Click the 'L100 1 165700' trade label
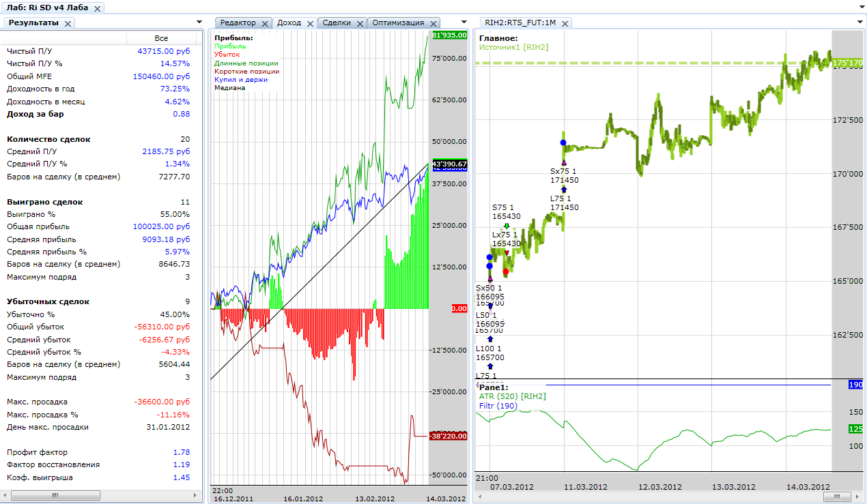Screen dimensions: 867x504 (x=490, y=353)
